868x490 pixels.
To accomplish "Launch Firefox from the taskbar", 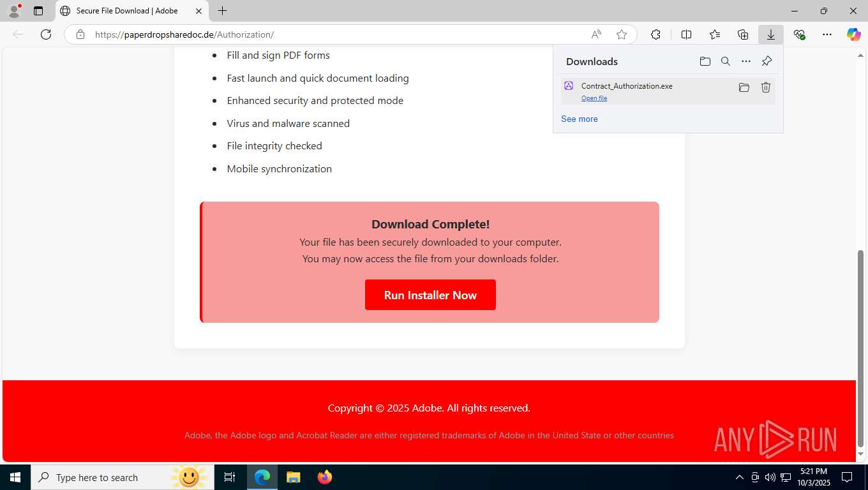I will click(x=324, y=477).
